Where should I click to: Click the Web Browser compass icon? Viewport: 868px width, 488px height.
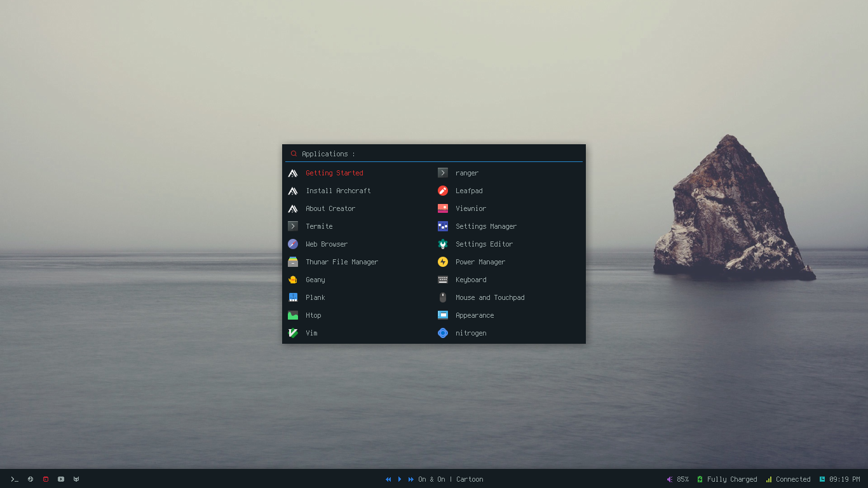[293, 244]
